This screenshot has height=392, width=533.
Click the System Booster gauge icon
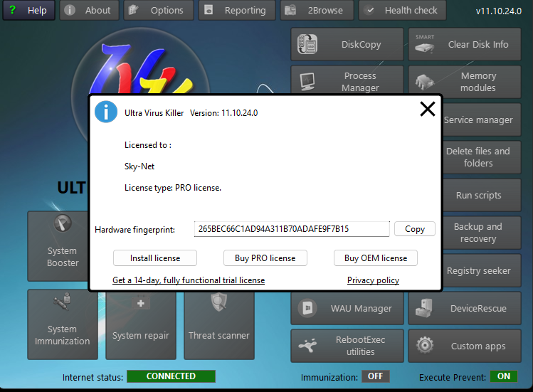pyautogui.click(x=63, y=223)
